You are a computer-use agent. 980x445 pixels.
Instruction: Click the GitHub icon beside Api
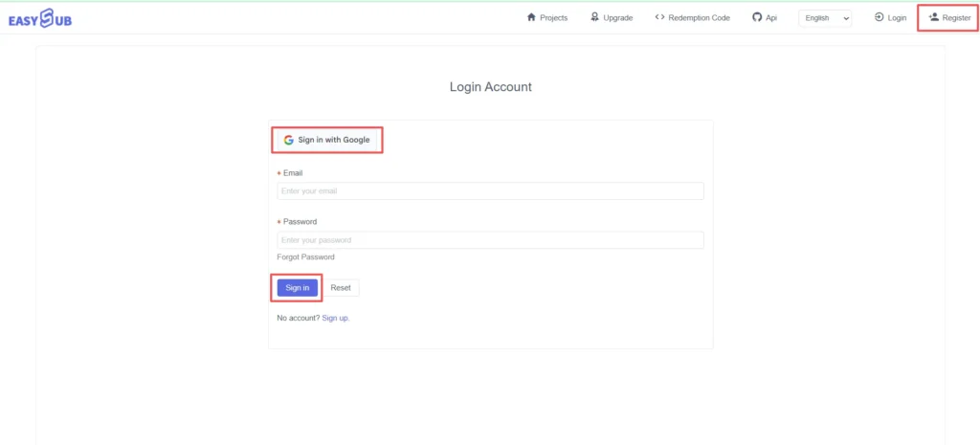(757, 17)
